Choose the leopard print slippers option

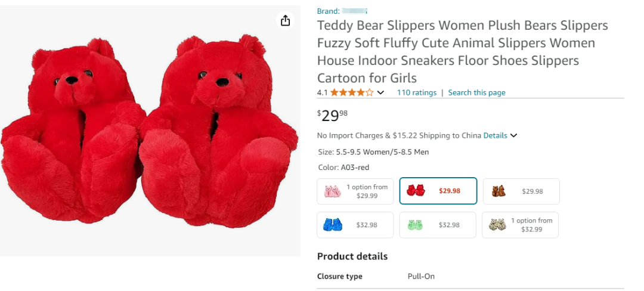[x=521, y=225]
